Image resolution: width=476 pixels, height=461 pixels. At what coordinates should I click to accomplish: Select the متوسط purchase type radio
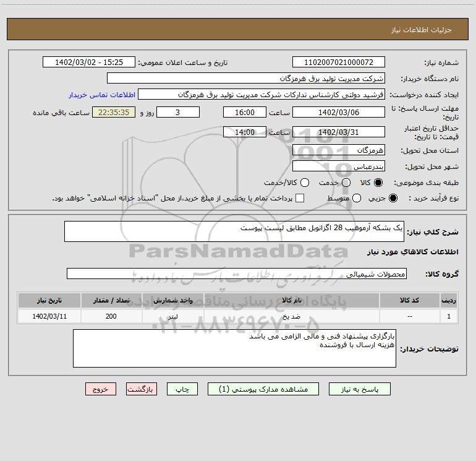(357, 198)
